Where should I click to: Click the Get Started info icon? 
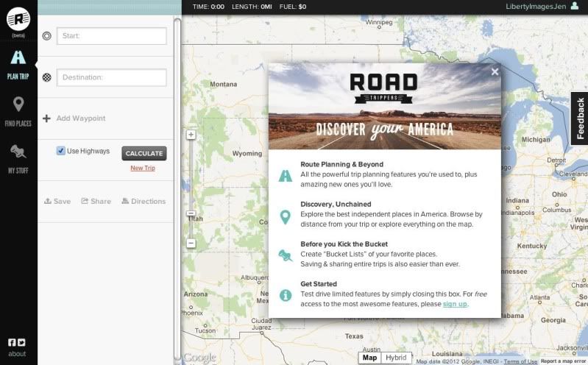click(x=286, y=295)
